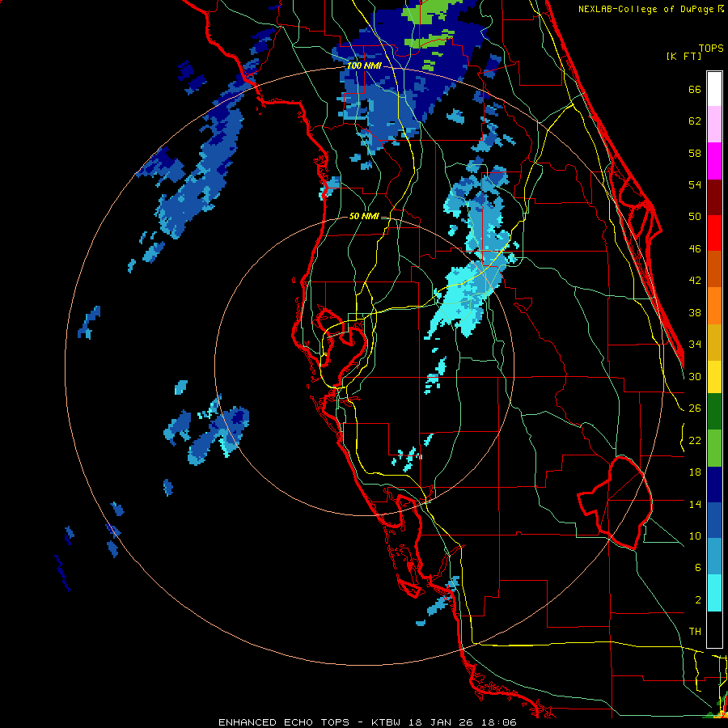Click the white swatch beside 66 in legend
The image size is (728, 728).
click(714, 89)
